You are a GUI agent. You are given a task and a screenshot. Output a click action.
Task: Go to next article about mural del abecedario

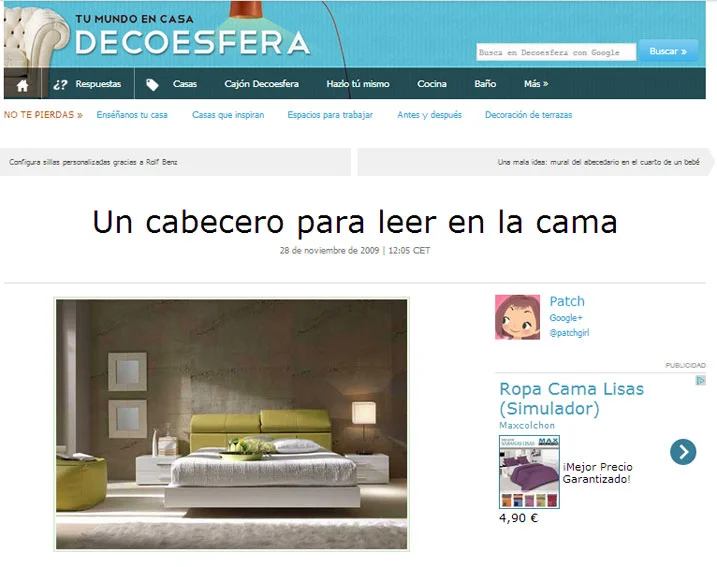point(590,162)
